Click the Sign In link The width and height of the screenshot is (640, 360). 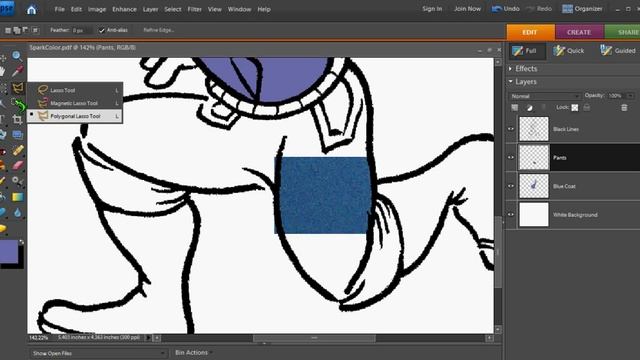[x=432, y=9]
